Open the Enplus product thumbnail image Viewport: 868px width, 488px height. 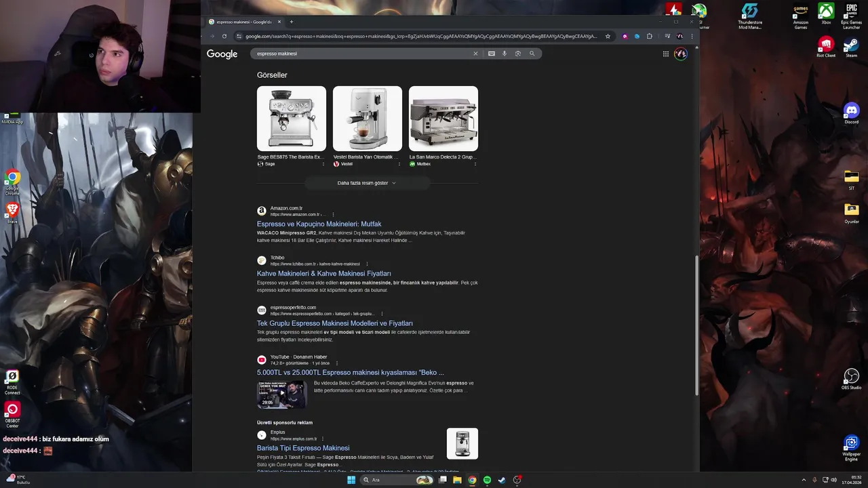[462, 443]
